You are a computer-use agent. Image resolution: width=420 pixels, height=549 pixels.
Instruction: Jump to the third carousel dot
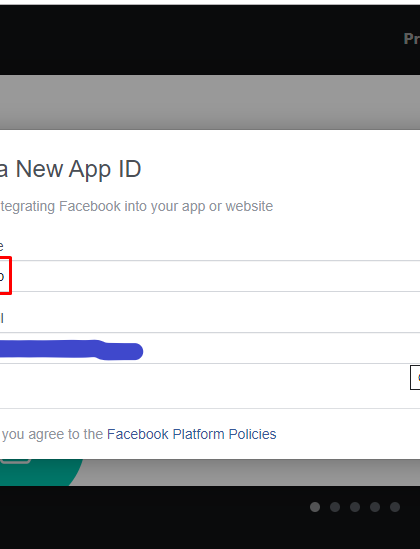click(355, 507)
